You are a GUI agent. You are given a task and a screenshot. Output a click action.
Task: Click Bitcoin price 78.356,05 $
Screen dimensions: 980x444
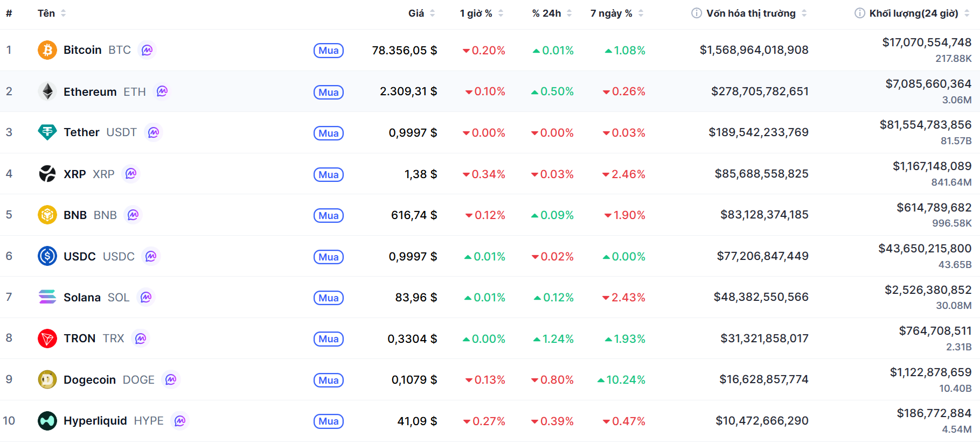405,50
